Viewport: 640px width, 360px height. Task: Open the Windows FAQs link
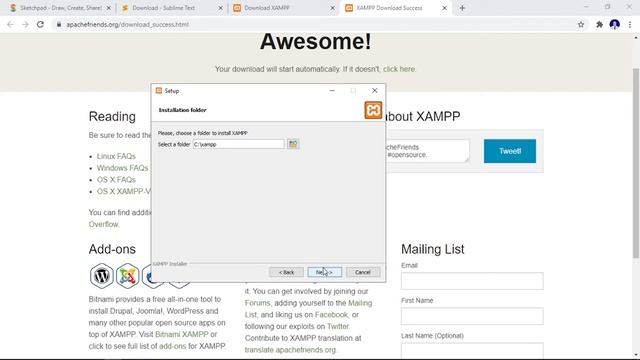click(122, 168)
